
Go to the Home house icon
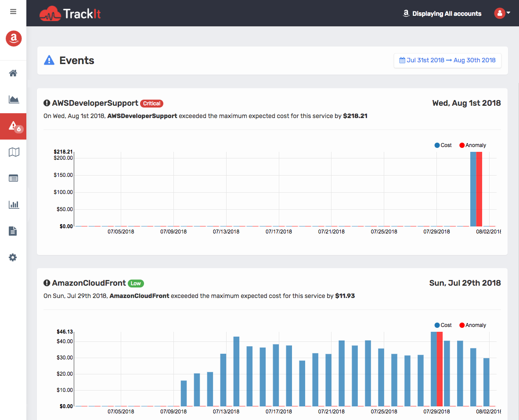point(13,73)
